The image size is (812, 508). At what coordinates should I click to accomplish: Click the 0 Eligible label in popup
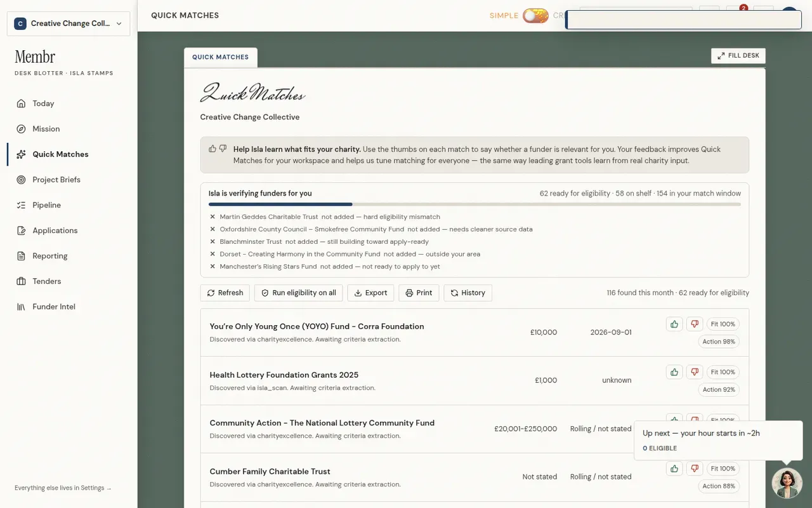click(x=660, y=448)
